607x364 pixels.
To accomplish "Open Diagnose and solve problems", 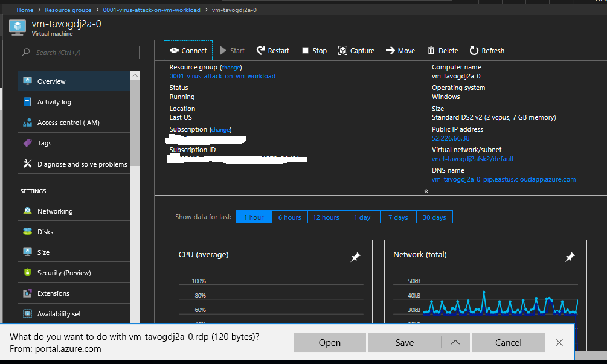I will point(74,164).
